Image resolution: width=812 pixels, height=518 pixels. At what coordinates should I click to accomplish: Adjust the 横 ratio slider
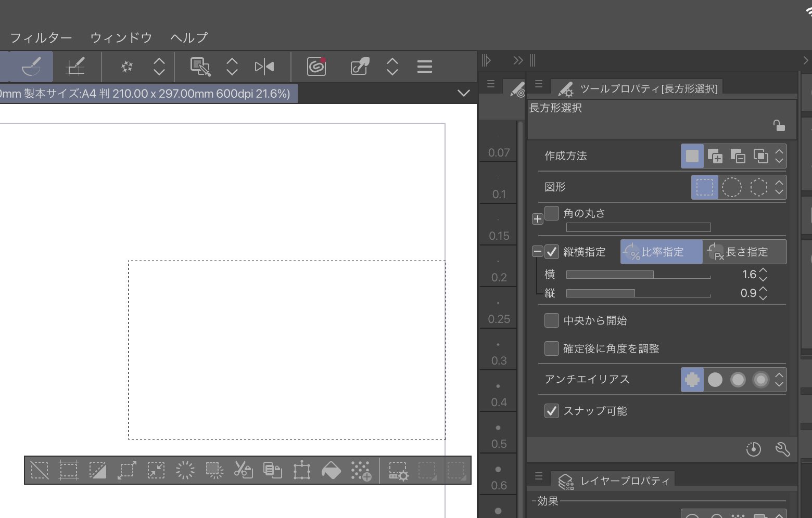click(638, 275)
